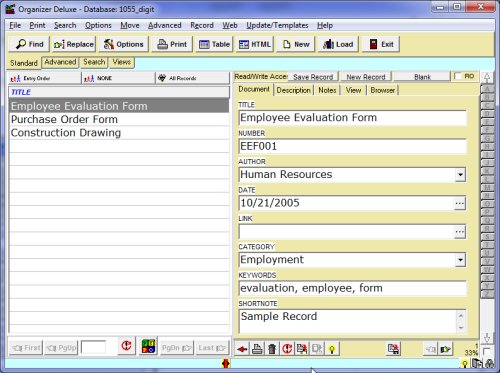Screen dimensions: 500x373
Task: Open the Advanced menu
Action: [x=165, y=25]
